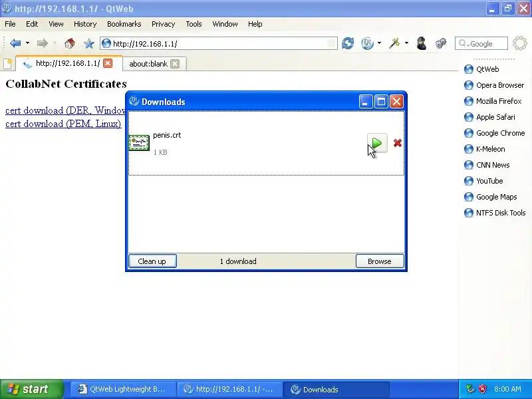Switch to QtWeb Lightweight B... taskbar item
532x399 pixels.
(x=124, y=389)
